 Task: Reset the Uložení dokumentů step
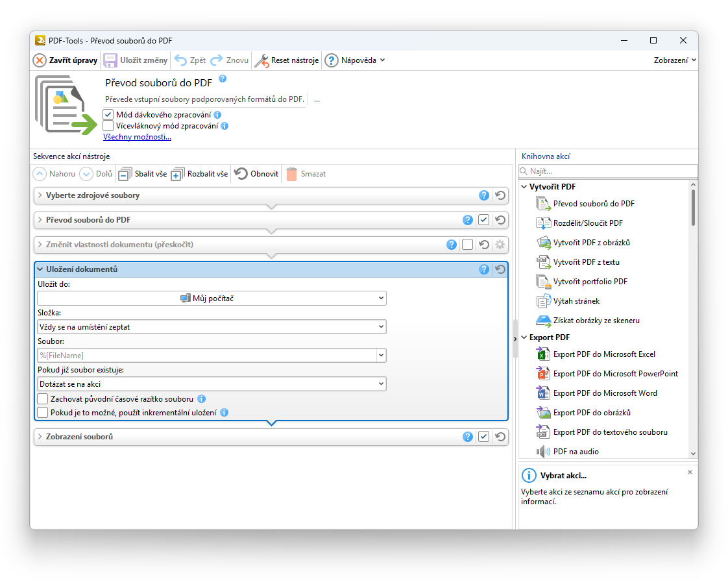[x=500, y=269]
